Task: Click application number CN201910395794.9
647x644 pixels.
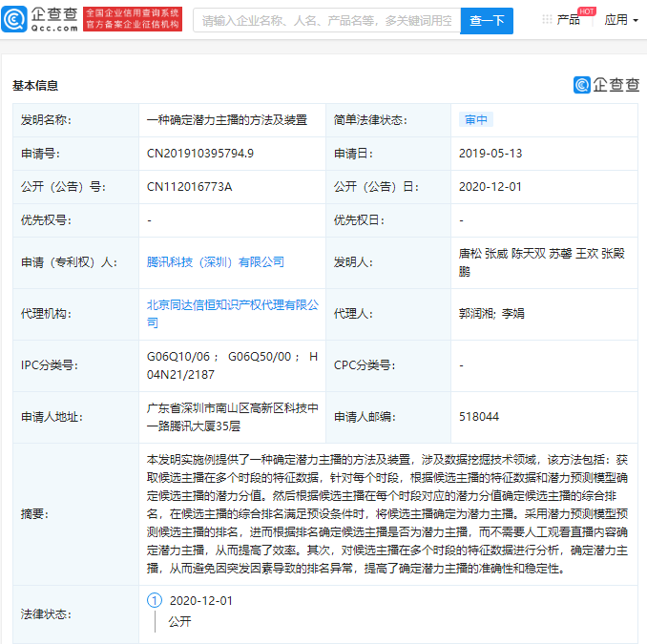Action: click(200, 153)
